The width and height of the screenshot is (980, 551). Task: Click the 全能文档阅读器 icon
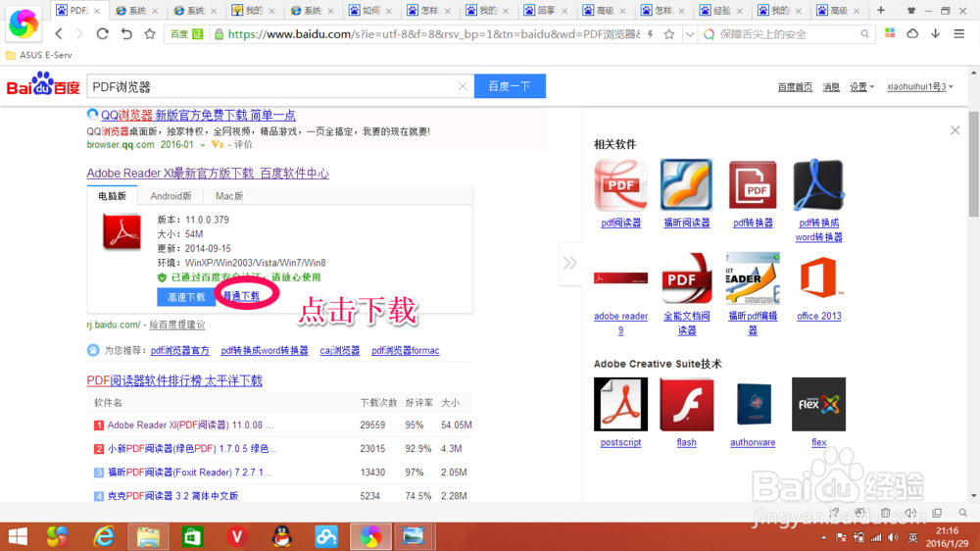[x=686, y=278]
